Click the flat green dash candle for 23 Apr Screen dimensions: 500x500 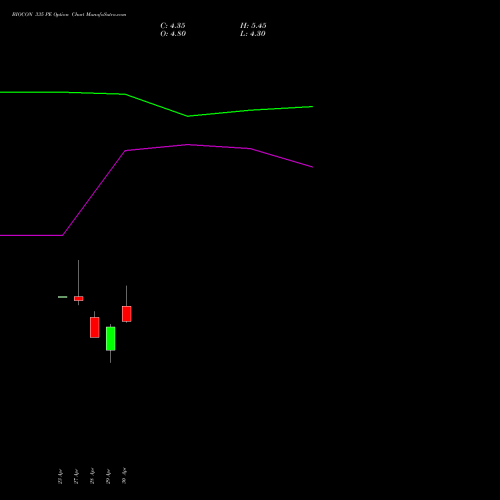[x=63, y=297]
